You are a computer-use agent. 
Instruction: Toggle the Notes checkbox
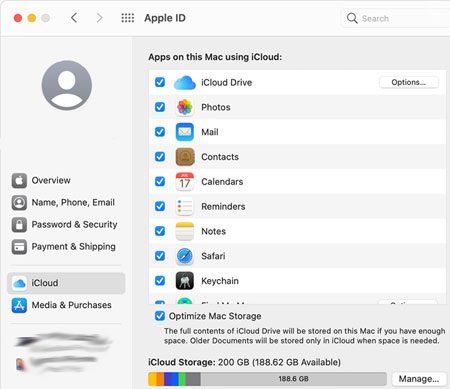click(x=160, y=231)
